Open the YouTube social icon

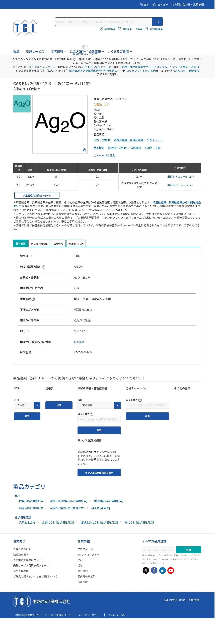(171, 570)
